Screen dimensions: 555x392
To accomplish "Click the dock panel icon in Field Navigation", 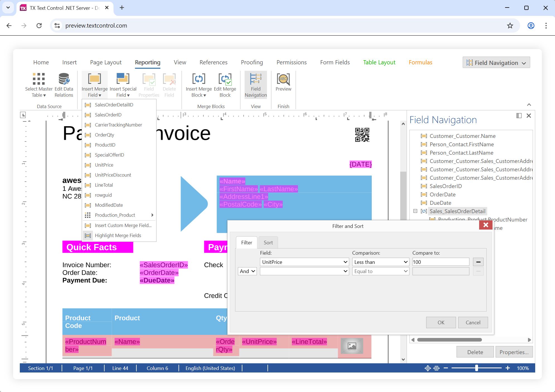I will (519, 116).
